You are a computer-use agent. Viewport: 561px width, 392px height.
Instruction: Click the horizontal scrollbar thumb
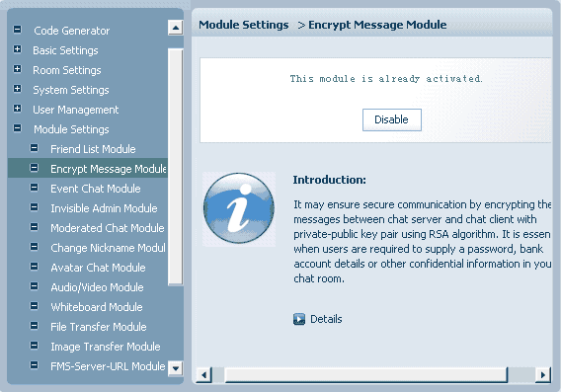(x=366, y=375)
